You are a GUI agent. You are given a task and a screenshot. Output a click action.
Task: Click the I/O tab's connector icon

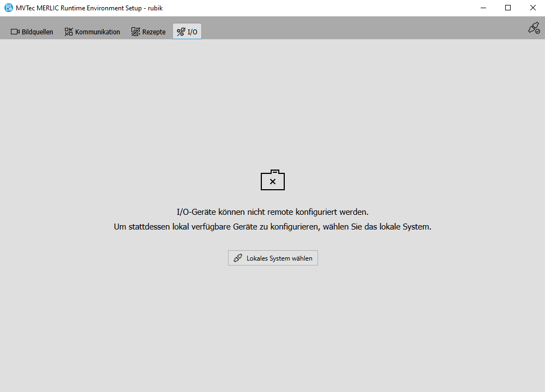point(181,32)
